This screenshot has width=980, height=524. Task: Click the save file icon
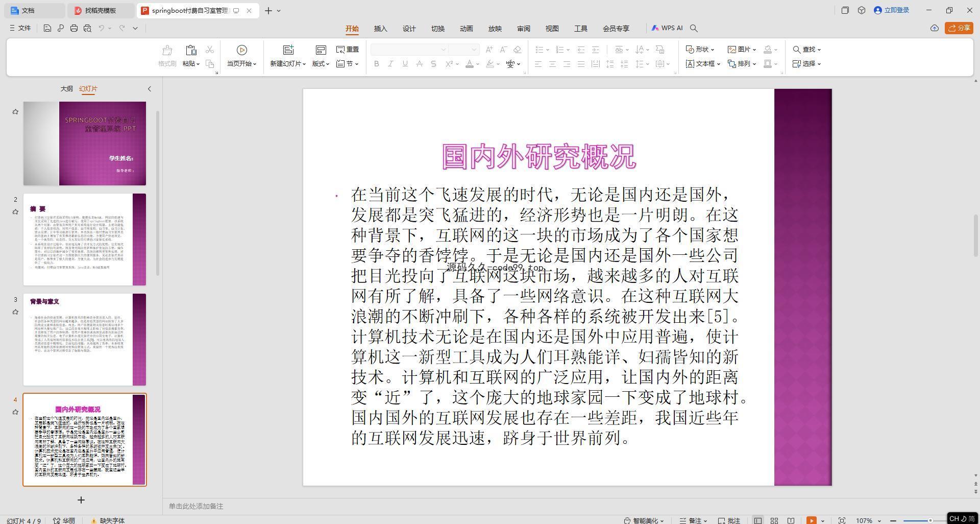[x=47, y=28]
